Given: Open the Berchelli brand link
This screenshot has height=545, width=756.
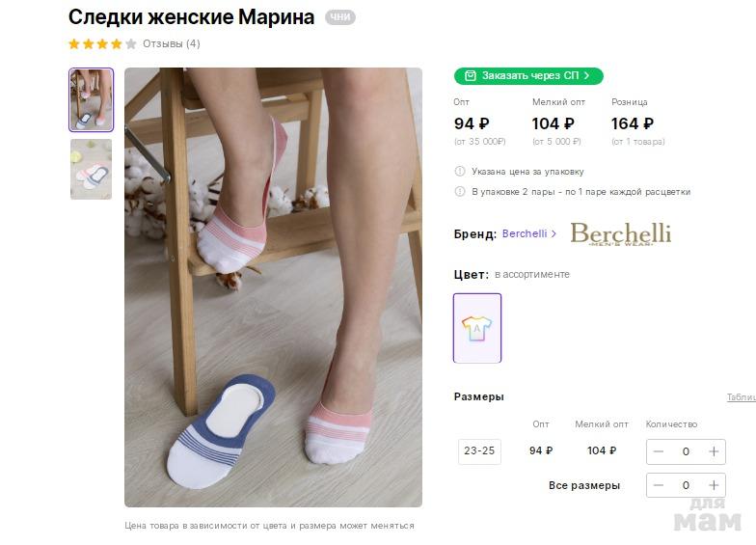Looking at the screenshot, I should pos(529,234).
